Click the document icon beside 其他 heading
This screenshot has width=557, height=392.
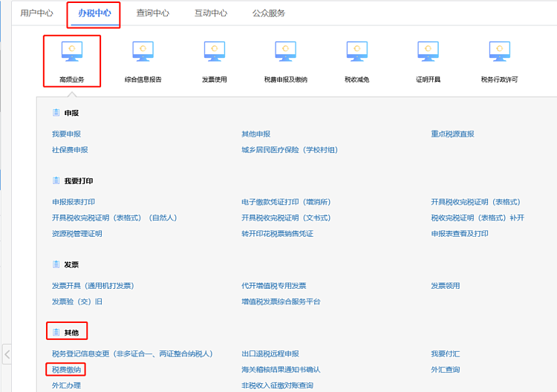(56, 333)
